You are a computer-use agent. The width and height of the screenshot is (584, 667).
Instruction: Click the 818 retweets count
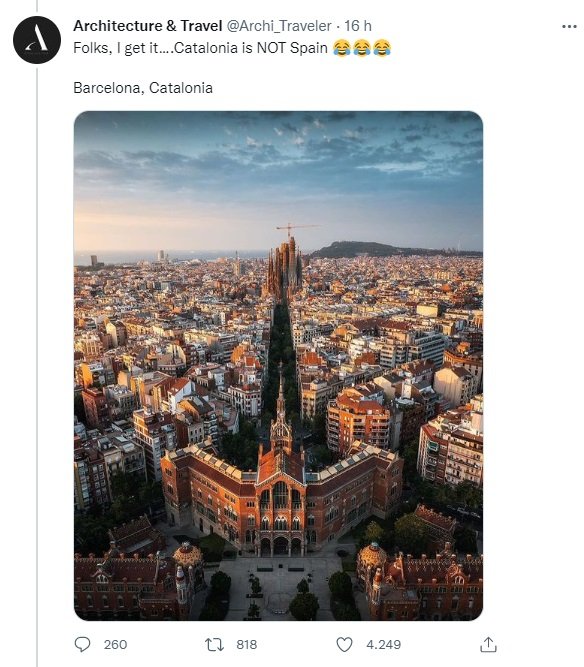[247, 644]
